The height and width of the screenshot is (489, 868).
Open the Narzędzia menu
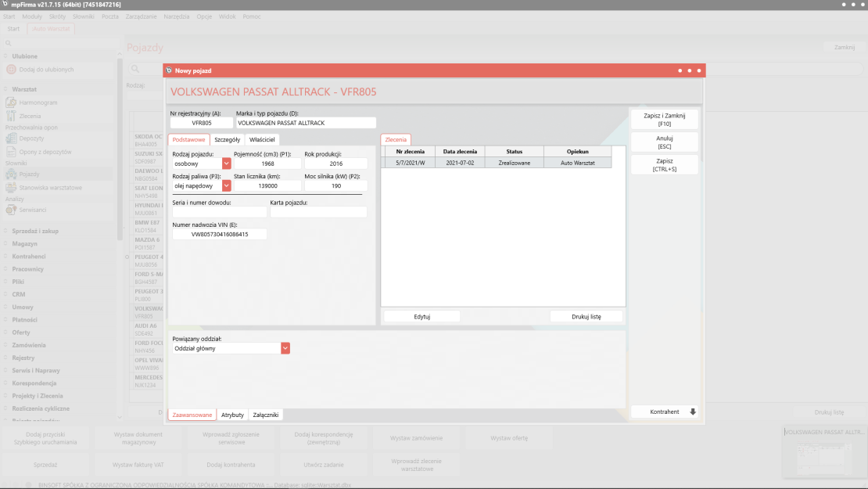click(x=177, y=16)
